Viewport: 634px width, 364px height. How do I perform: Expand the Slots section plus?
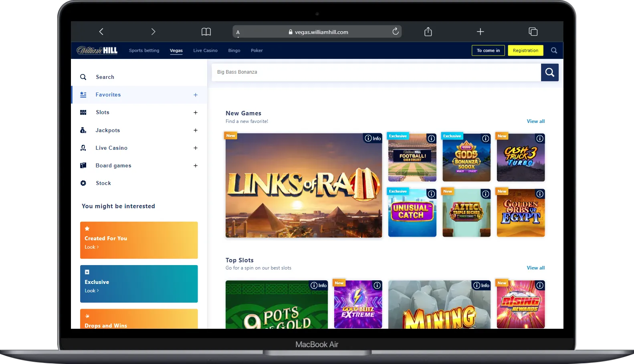click(x=196, y=113)
